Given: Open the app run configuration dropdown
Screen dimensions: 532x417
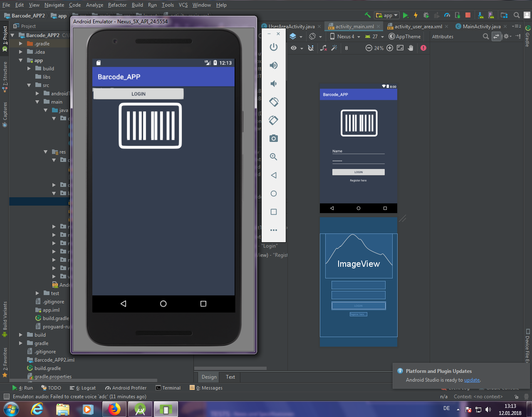Looking at the screenshot, I should 387,15.
